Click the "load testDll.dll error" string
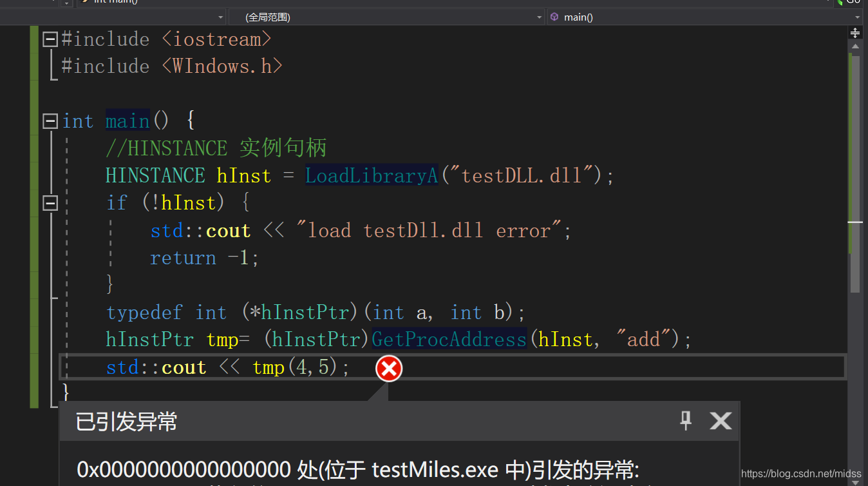 (429, 230)
